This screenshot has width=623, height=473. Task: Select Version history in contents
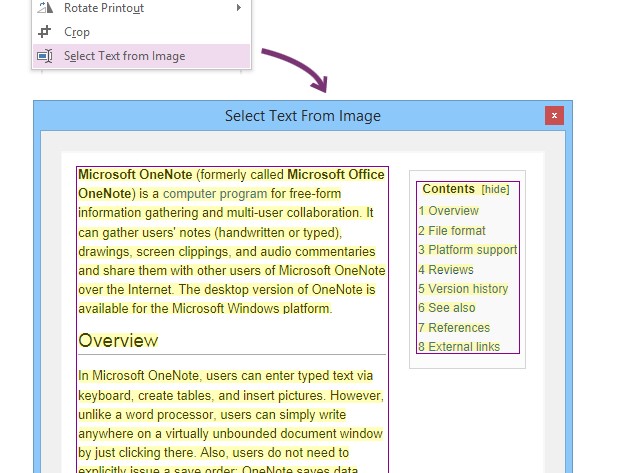462,289
